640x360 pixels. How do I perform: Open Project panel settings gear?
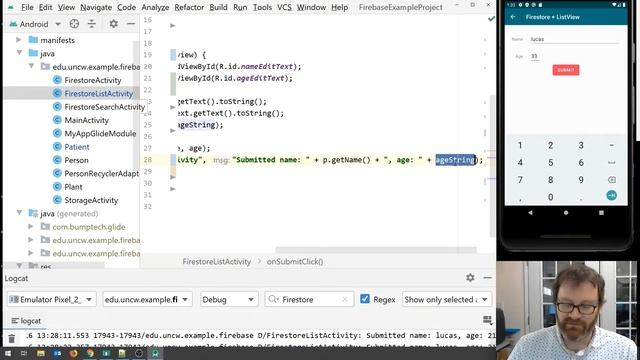pyautogui.click(x=113, y=24)
